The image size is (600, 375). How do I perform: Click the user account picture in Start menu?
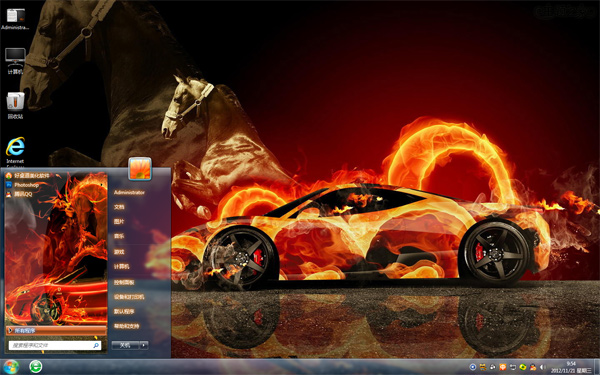click(140, 168)
